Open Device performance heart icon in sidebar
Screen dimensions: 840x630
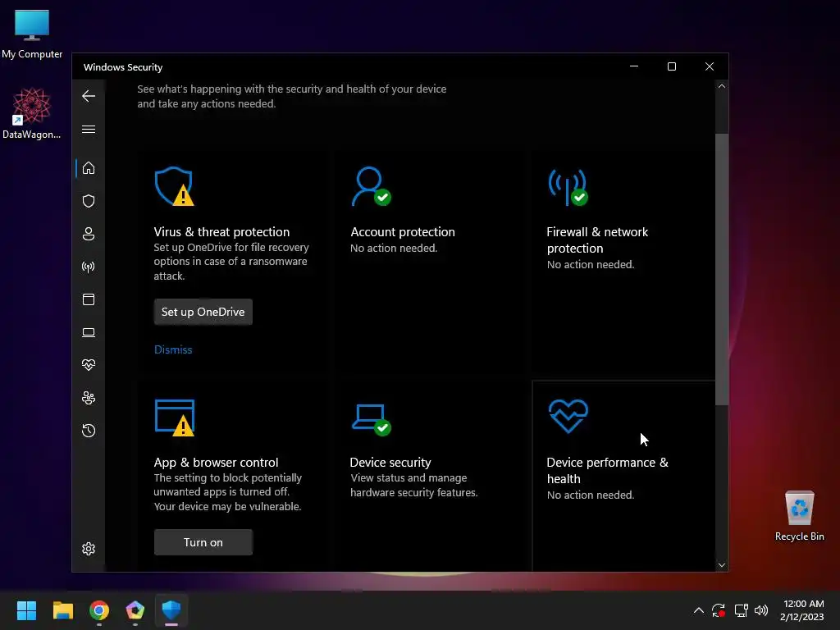(x=89, y=365)
